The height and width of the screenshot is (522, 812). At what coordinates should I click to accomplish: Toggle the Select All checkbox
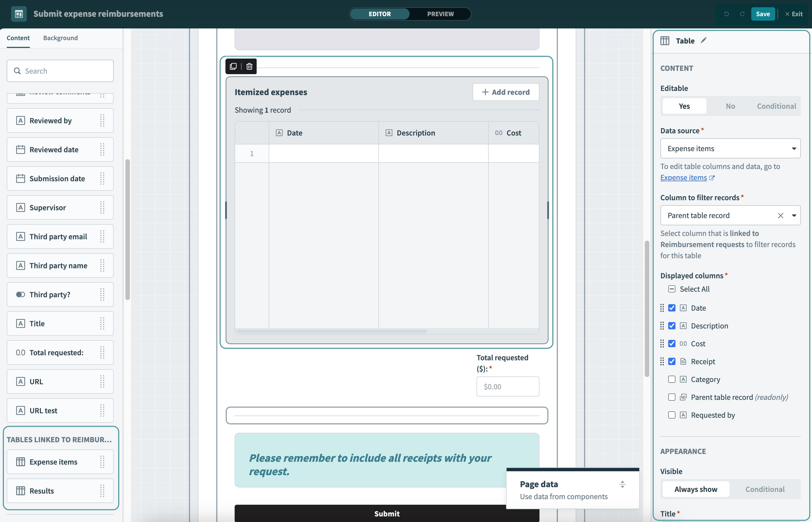(x=672, y=289)
